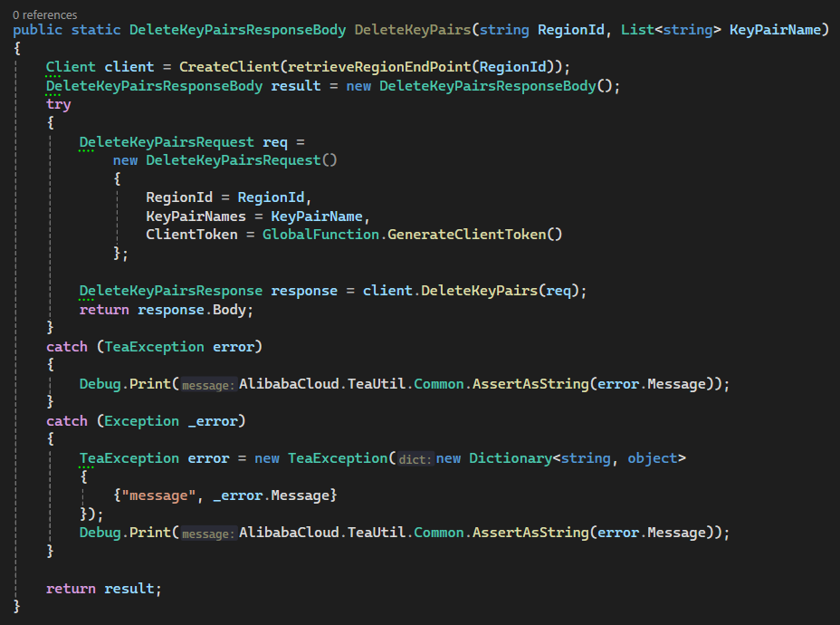Image resolution: width=840 pixels, height=625 pixels.
Task: Click 'catch (Exception _error)' clause
Action: tap(146, 421)
